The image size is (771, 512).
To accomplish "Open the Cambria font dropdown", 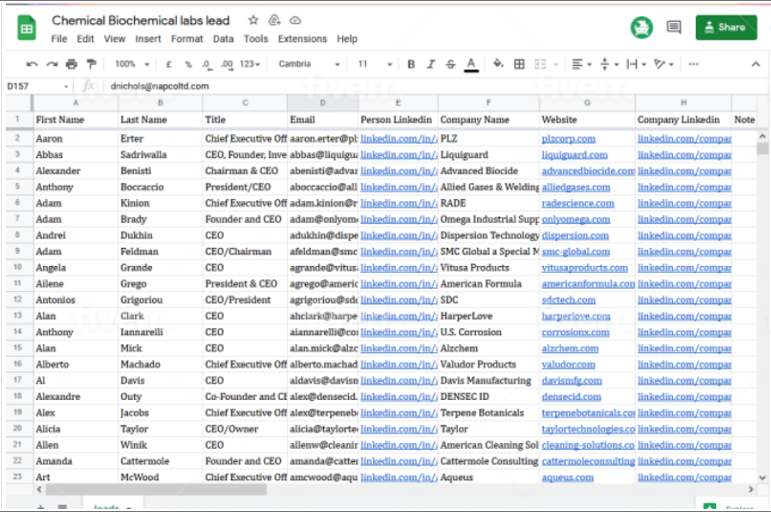I will click(309, 64).
